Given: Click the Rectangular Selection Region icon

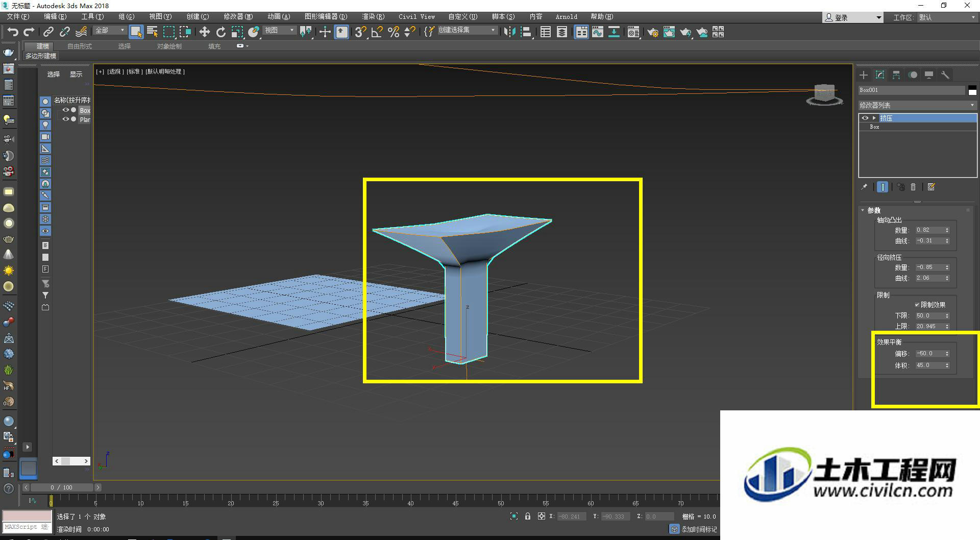Looking at the screenshot, I should pos(168,32).
